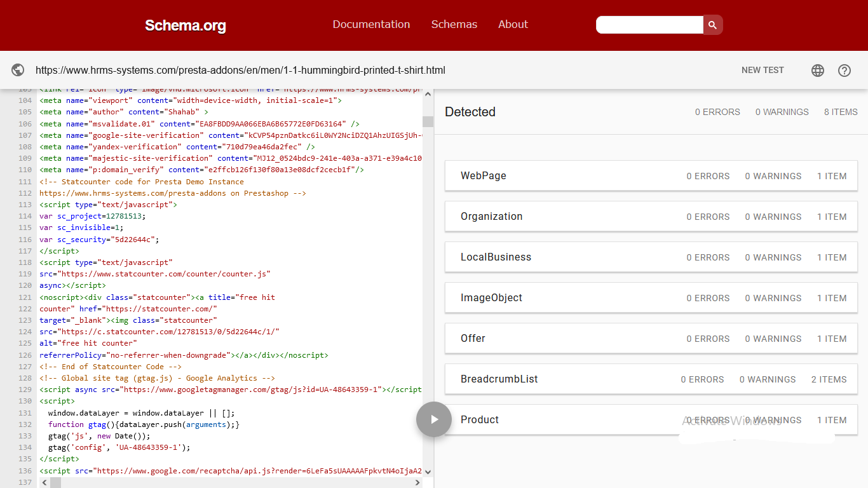This screenshot has height=488, width=868.
Task: Click the meta author Shahab line
Action: click(124, 112)
